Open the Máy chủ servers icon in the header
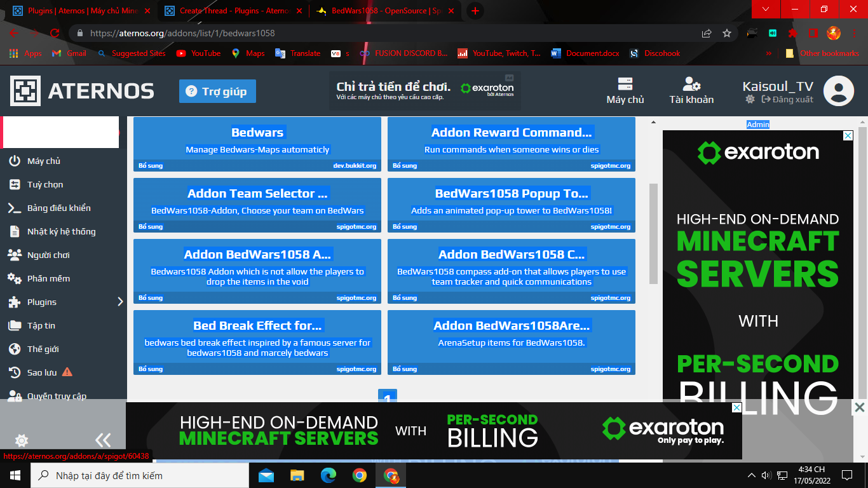 click(x=625, y=84)
